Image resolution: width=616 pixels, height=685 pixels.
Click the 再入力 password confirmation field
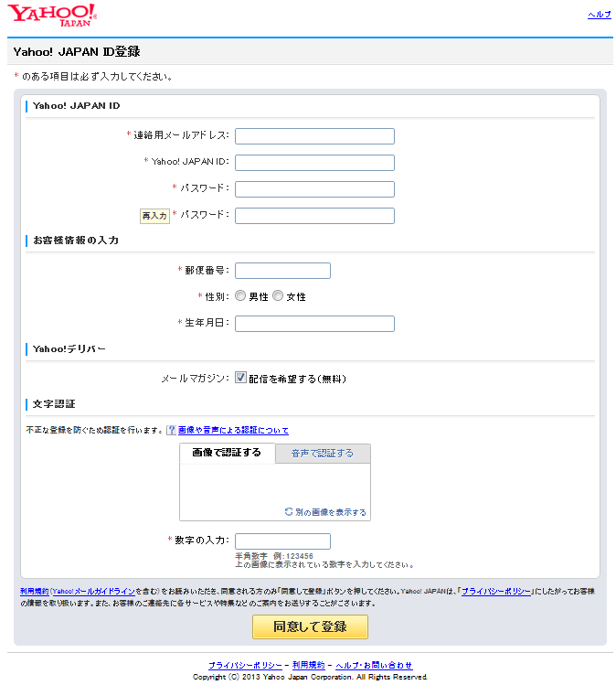[314, 216]
